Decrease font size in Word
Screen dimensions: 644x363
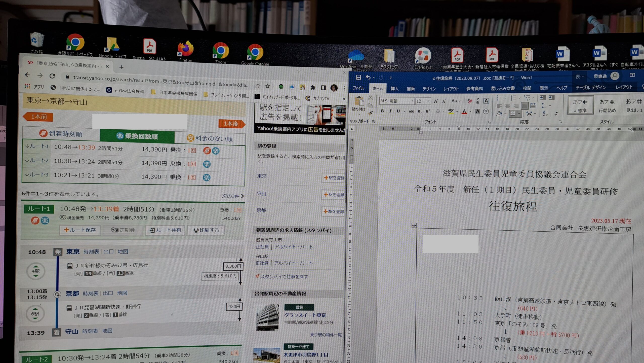[x=444, y=101]
